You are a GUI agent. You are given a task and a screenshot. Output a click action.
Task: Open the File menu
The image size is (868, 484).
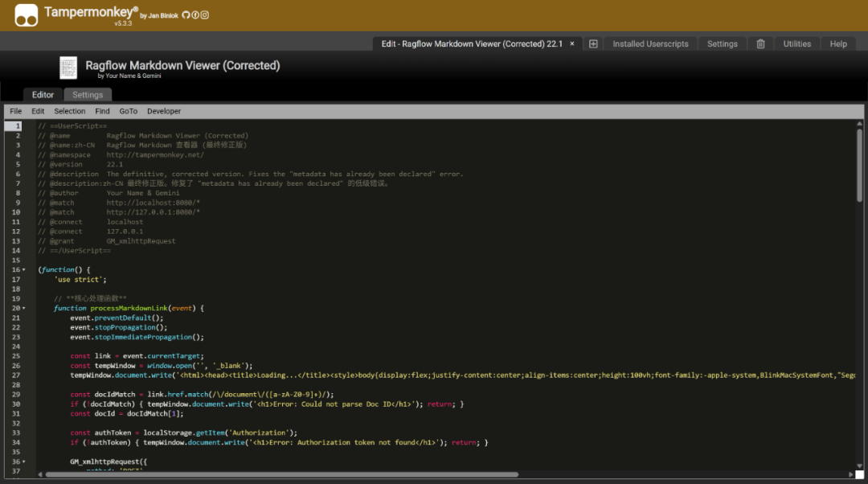16,111
